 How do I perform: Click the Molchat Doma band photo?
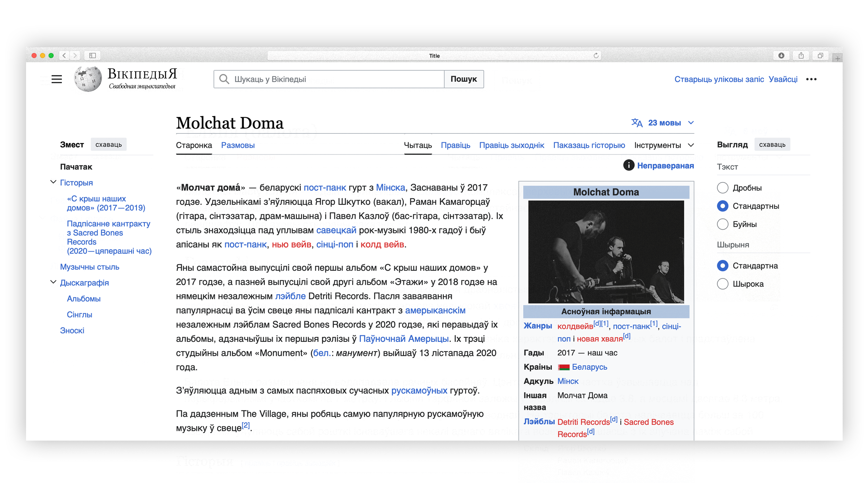(606, 252)
